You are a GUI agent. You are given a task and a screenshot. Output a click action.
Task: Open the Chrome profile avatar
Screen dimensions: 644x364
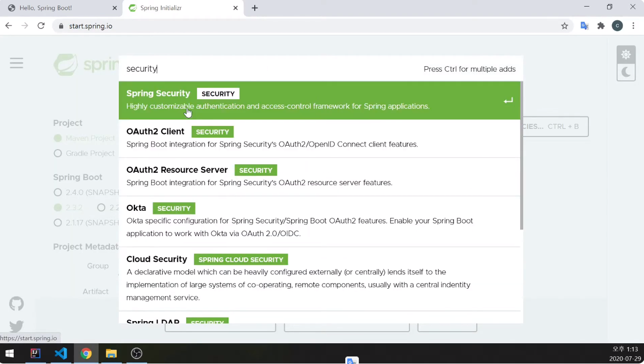point(617,26)
